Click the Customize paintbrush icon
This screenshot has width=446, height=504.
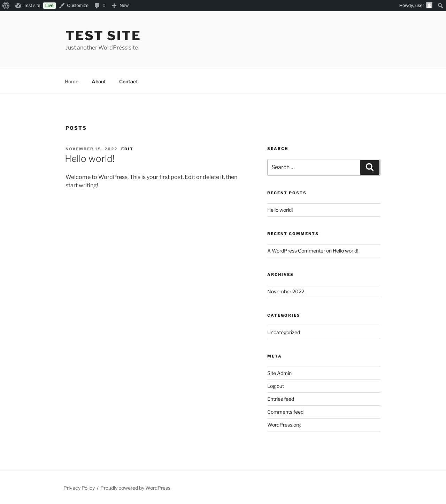coord(62,6)
